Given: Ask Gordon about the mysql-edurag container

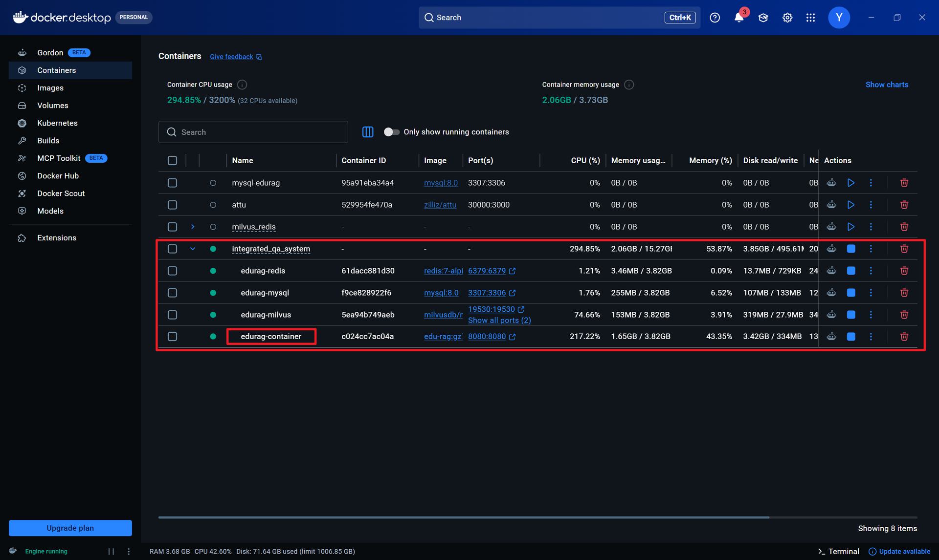Looking at the screenshot, I should tap(831, 183).
